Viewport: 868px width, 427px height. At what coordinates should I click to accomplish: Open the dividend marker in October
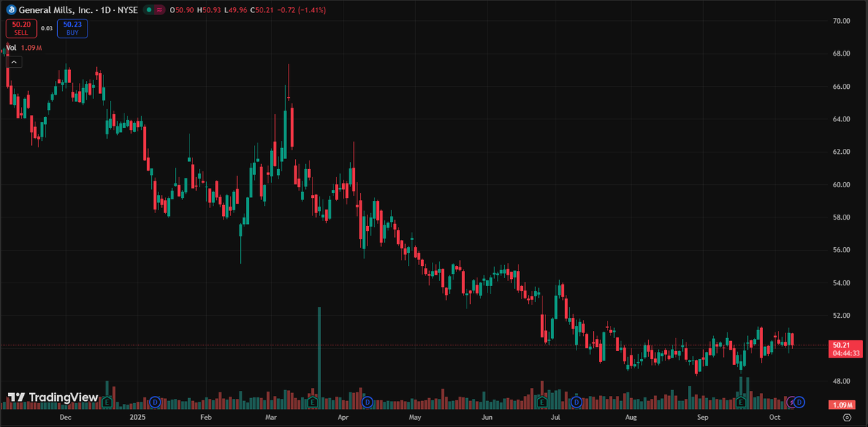click(x=800, y=401)
